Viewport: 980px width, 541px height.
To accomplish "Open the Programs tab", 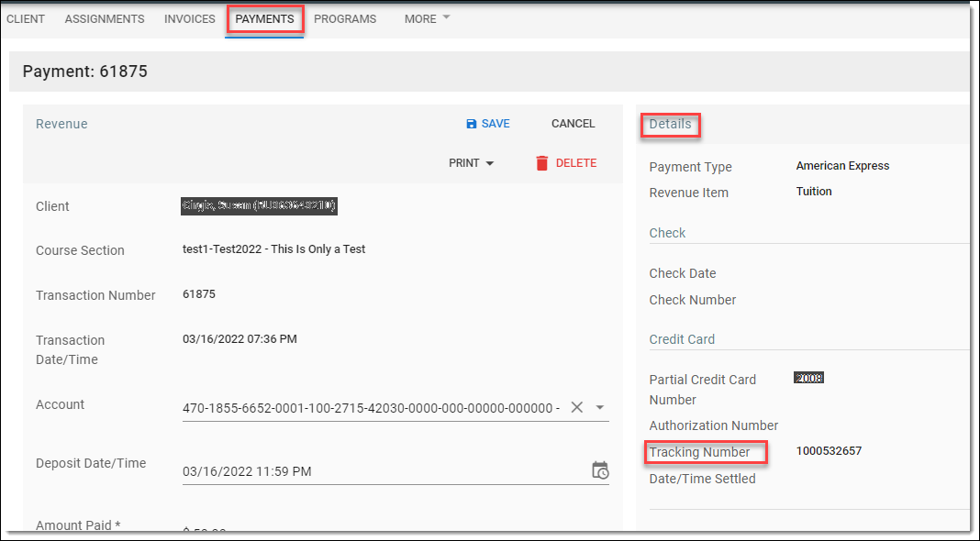I will point(345,18).
